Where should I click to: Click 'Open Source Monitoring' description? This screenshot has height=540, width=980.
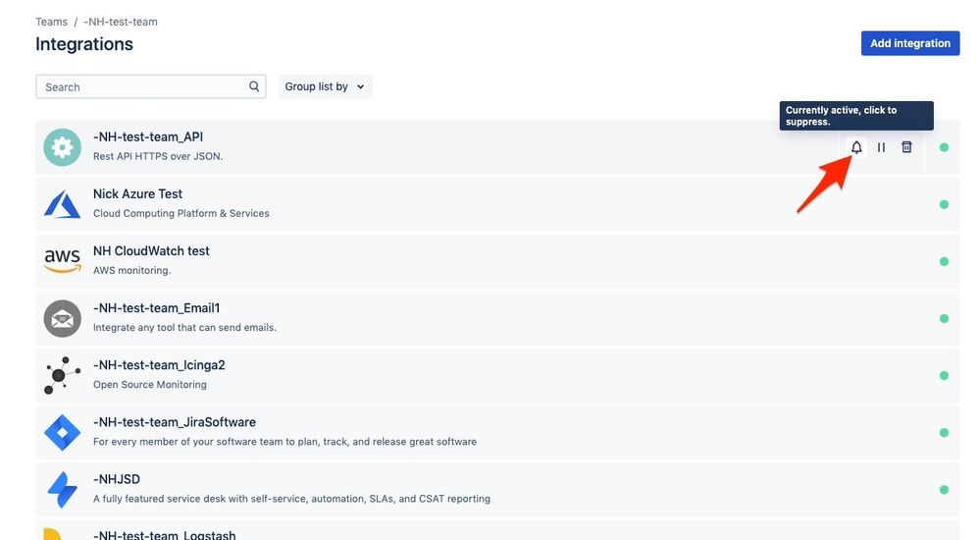[x=150, y=384]
